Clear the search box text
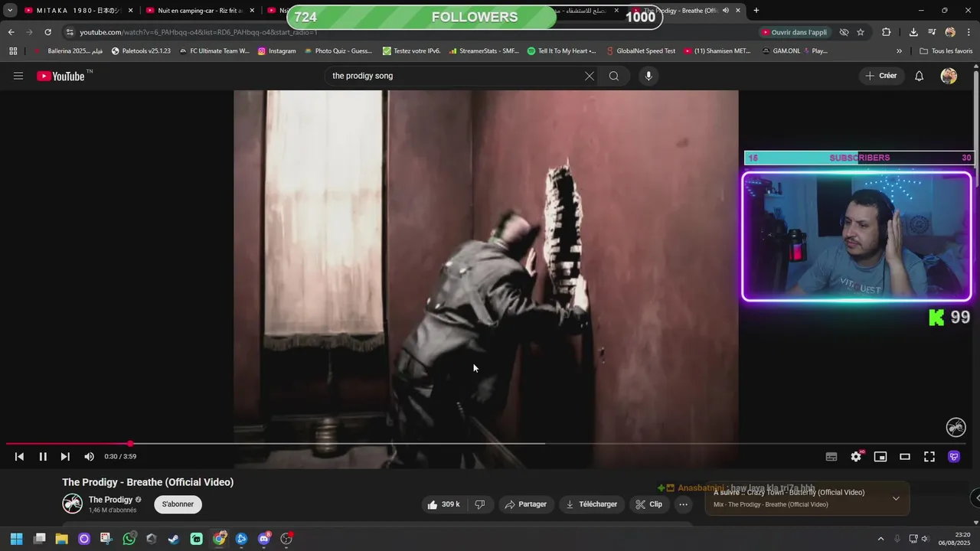The width and height of the screenshot is (980, 551). point(589,76)
